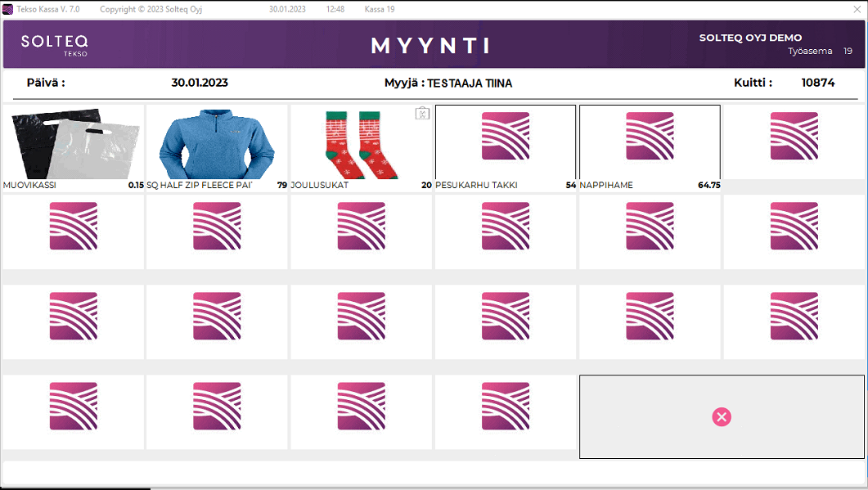Screen dimensions: 868x490
Task: Click the SOLTEQ OYJ DEMO company label
Action: pos(750,38)
